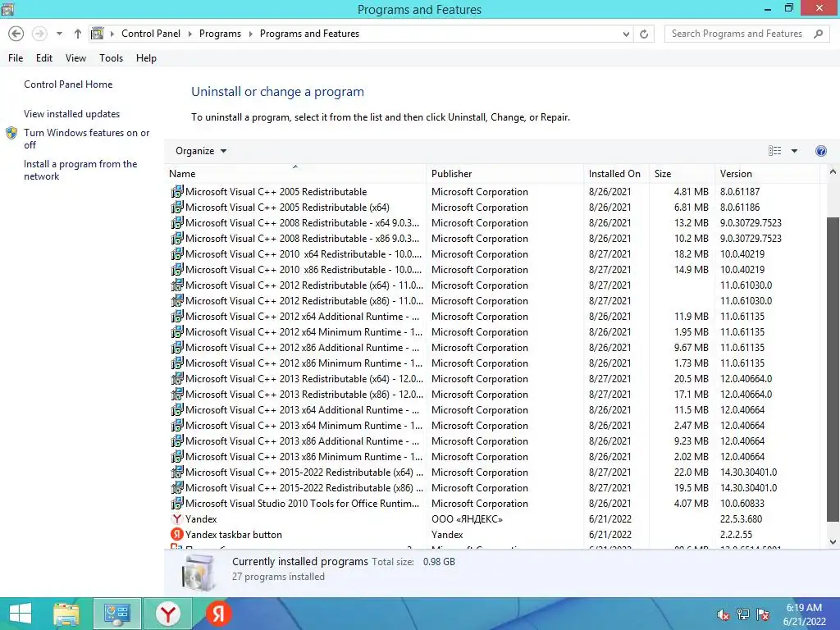Select Visual C++ 2012 Redistributable (x86) entry
This screenshot has height=630, width=840.
[x=493, y=300]
